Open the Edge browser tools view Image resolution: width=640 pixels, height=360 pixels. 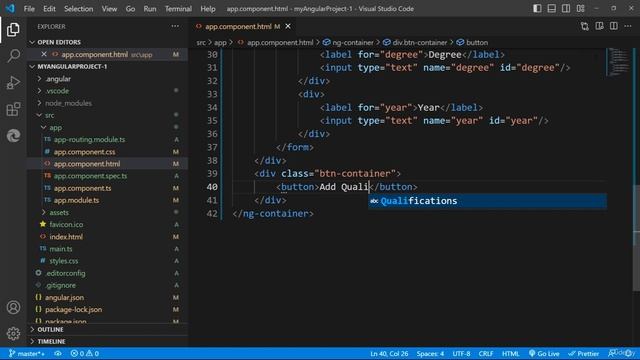pos(13,136)
